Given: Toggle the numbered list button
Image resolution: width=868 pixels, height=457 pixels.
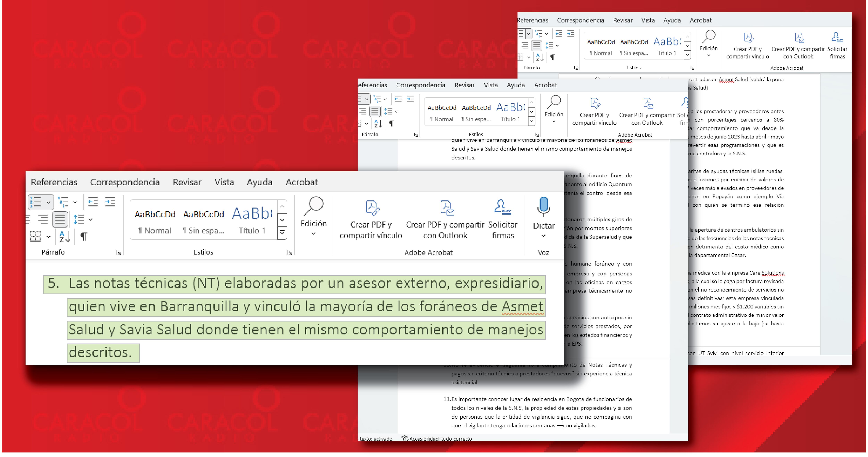Looking at the screenshot, I should coord(36,202).
